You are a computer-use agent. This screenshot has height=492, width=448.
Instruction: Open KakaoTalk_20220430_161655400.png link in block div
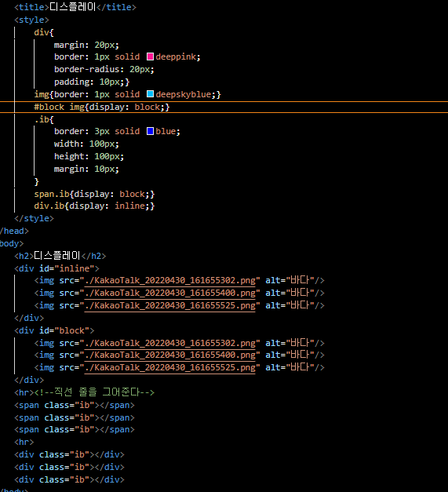[170, 355]
